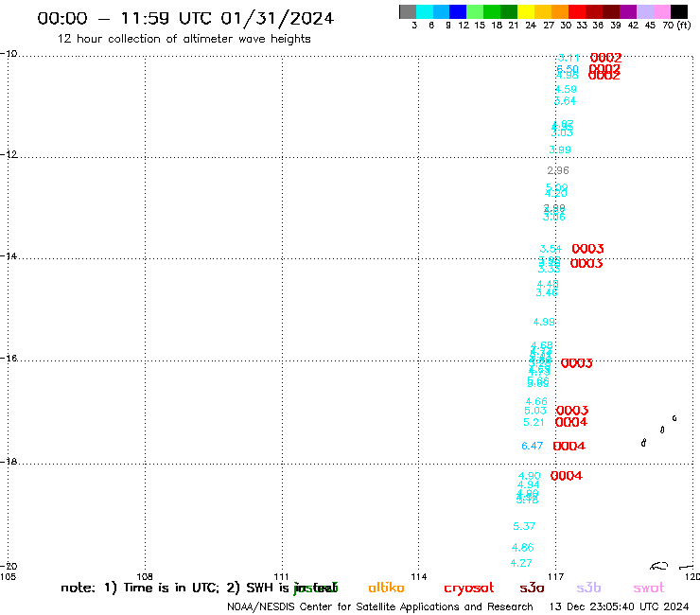Click the latitude axis label -12

(9, 154)
